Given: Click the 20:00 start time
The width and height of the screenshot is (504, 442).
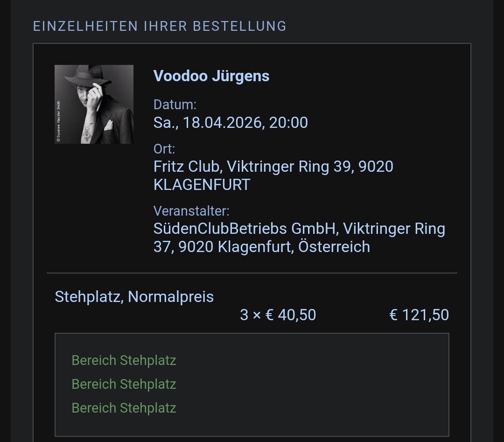Looking at the screenshot, I should point(288,122).
